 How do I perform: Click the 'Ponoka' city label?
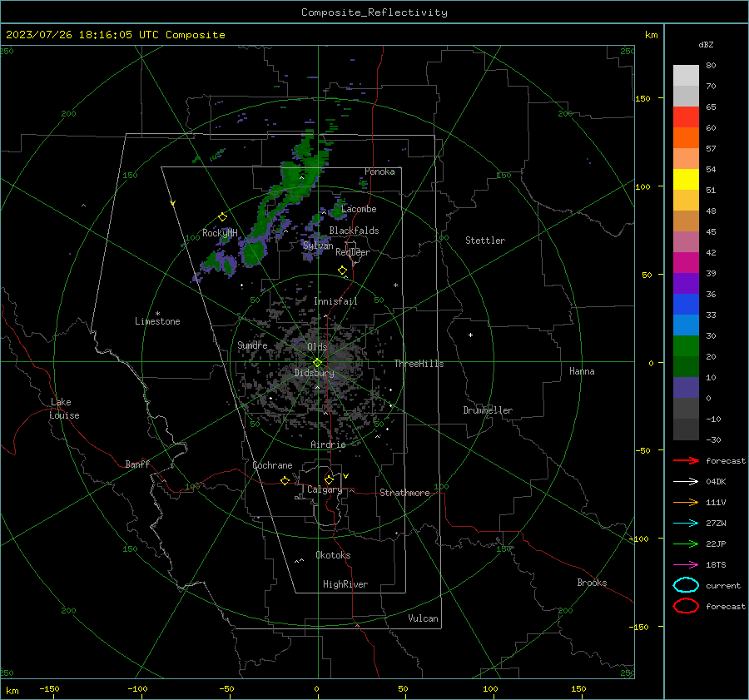pyautogui.click(x=379, y=171)
